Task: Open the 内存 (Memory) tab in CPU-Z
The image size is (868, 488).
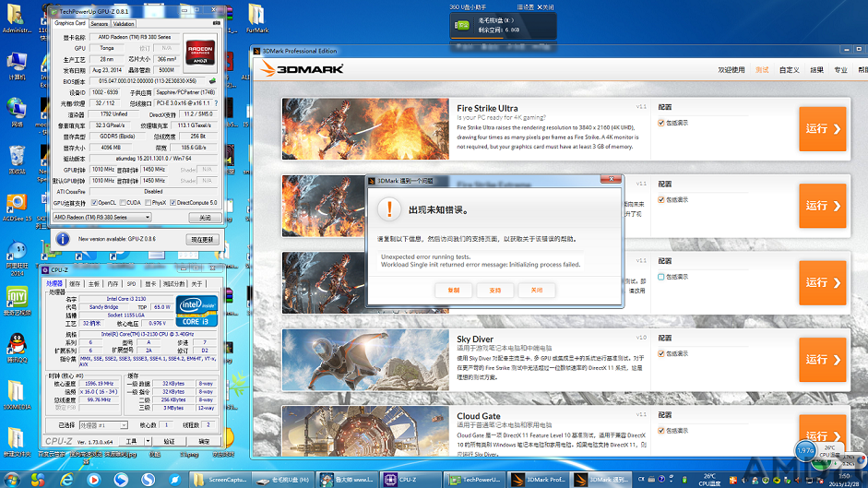Action: (113, 283)
